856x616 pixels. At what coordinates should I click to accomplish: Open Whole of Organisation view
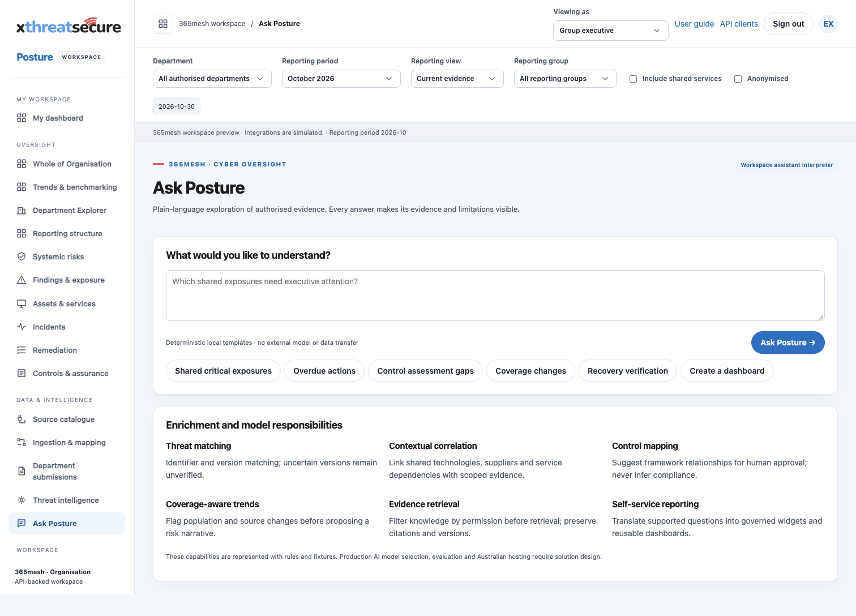coord(67,164)
